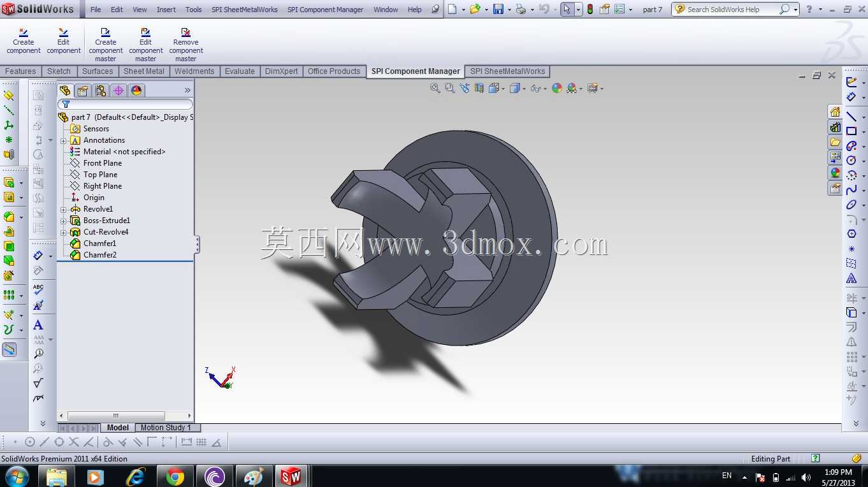The width and height of the screenshot is (868, 487).
Task: Select the Line sketch tool
Action: [851, 116]
